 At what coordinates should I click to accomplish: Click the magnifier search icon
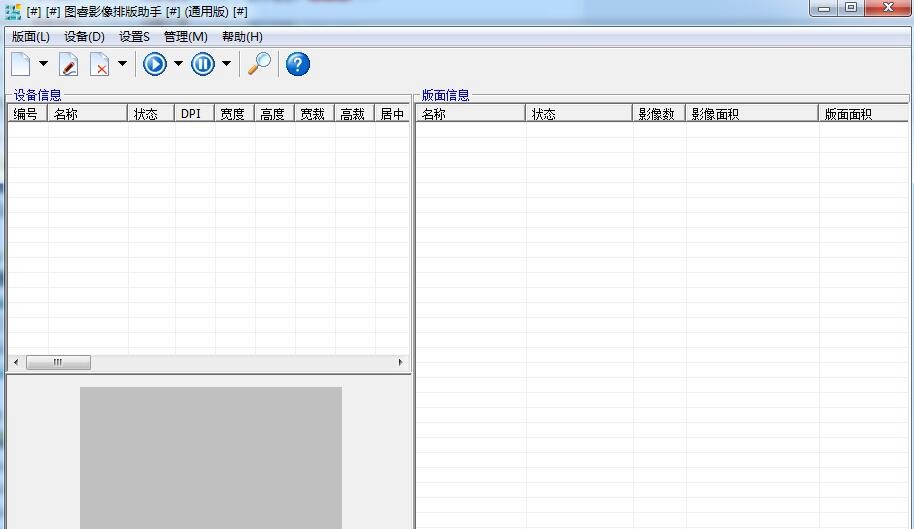259,64
